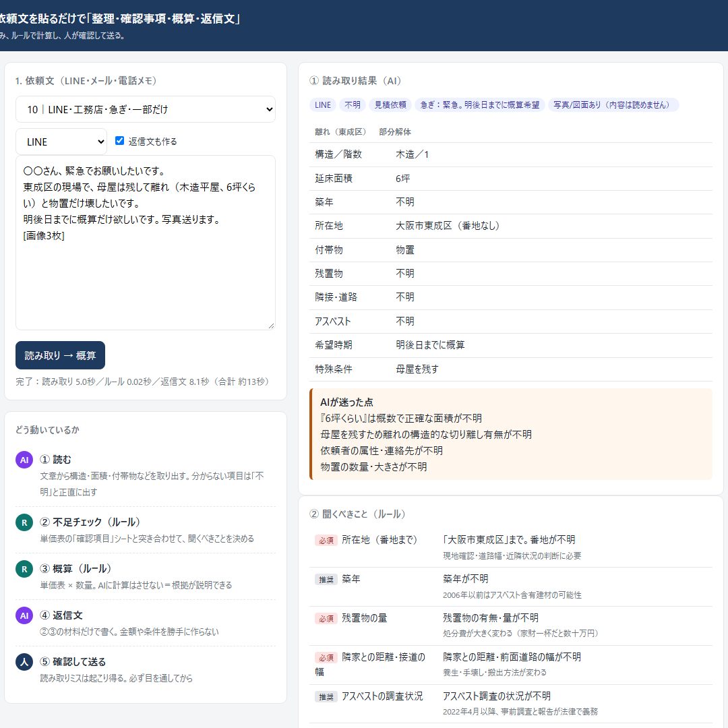
Task: Click the text 「大阪市東成区」まで。番地が不明
Action: coord(509,539)
